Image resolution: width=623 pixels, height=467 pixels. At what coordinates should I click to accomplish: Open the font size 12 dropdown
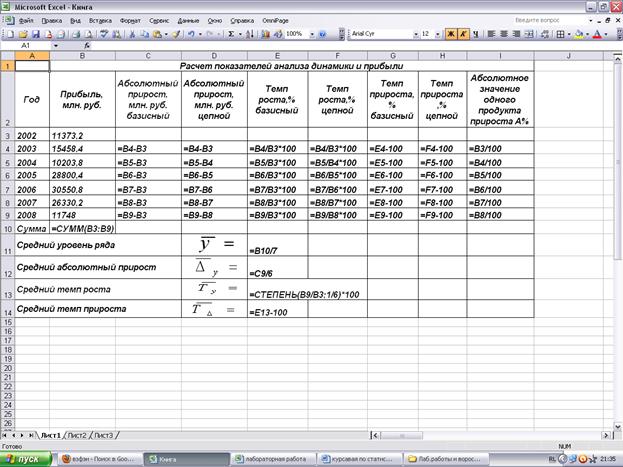[438, 34]
